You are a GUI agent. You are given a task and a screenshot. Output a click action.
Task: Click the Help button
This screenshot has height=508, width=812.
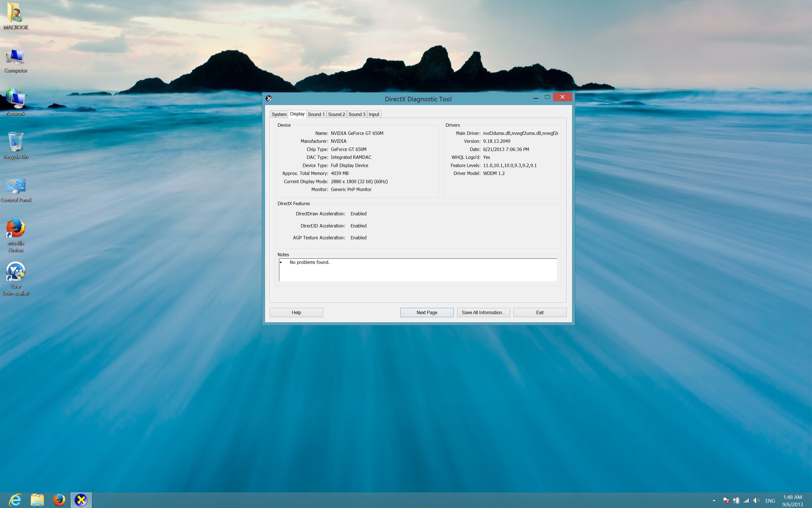tap(296, 312)
